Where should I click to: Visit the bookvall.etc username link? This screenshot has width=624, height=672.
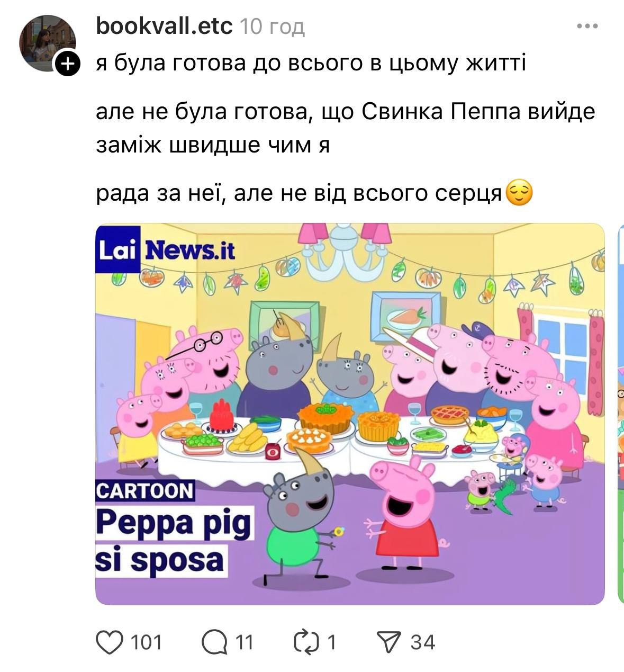click(164, 25)
